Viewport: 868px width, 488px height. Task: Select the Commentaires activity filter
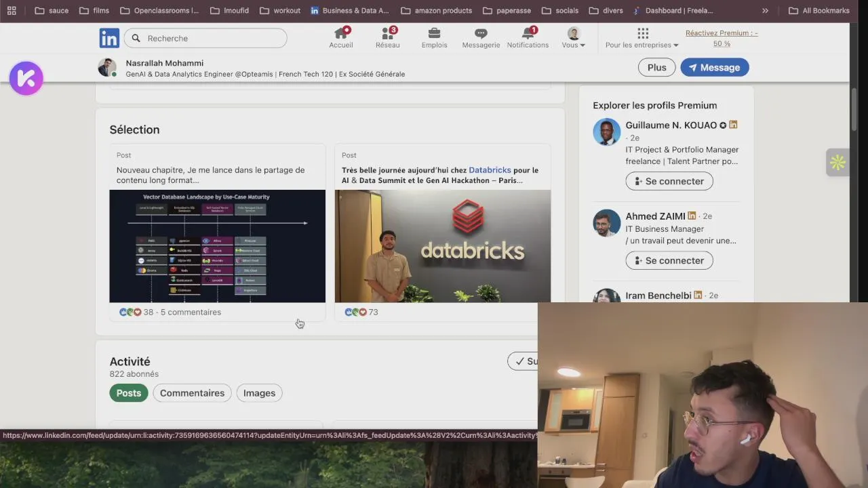[x=192, y=393]
